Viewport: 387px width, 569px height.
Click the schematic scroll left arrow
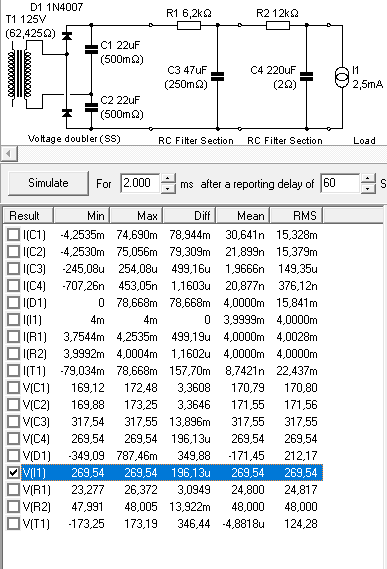9,153
